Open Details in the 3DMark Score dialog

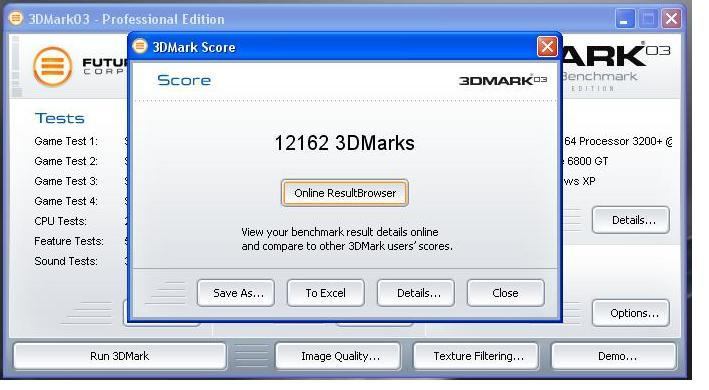tap(416, 293)
